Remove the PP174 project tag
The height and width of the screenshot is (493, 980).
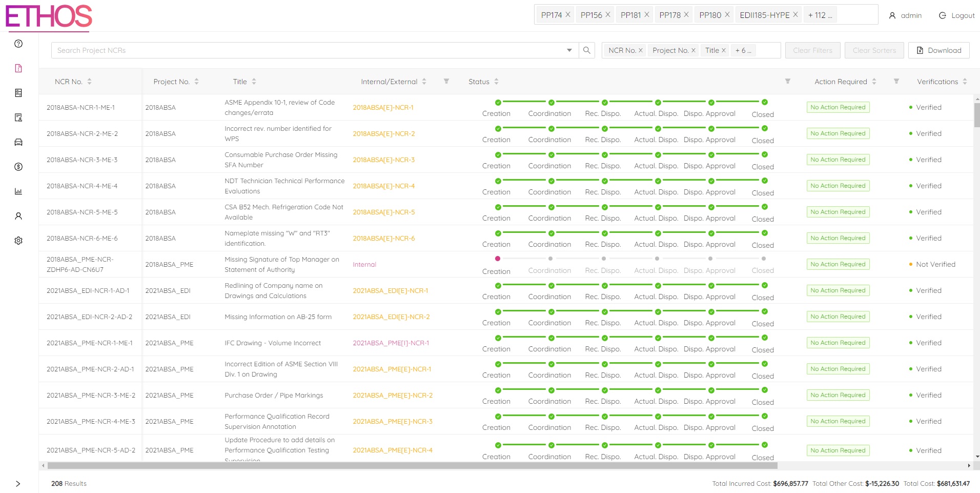coord(568,15)
